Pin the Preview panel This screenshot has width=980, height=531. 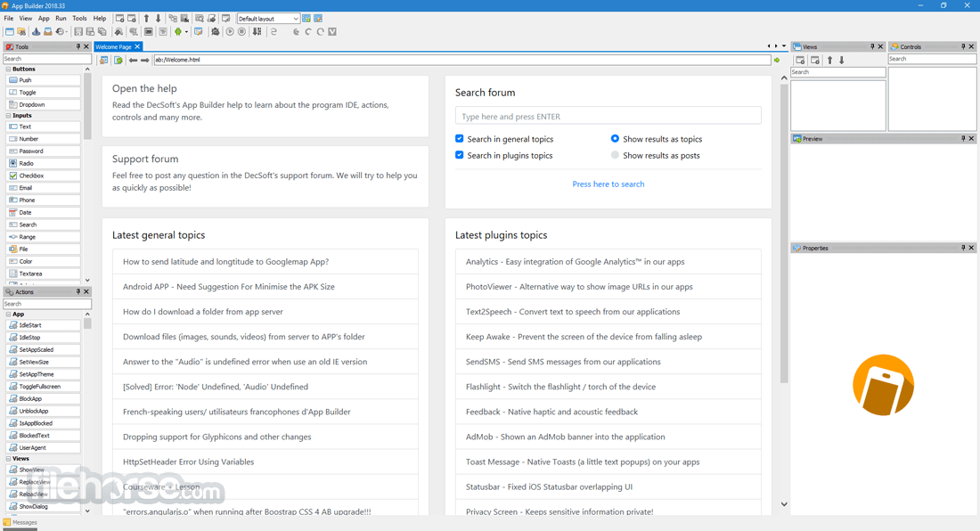(963, 139)
